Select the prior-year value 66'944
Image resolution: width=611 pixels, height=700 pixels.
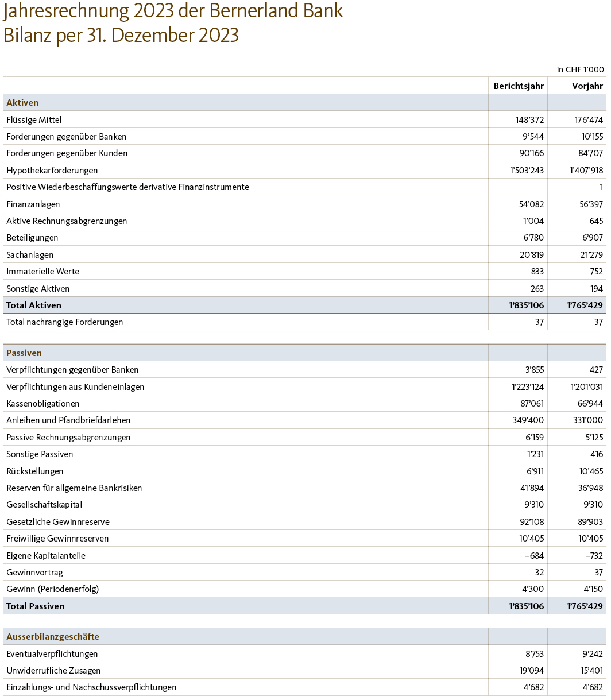pos(591,404)
